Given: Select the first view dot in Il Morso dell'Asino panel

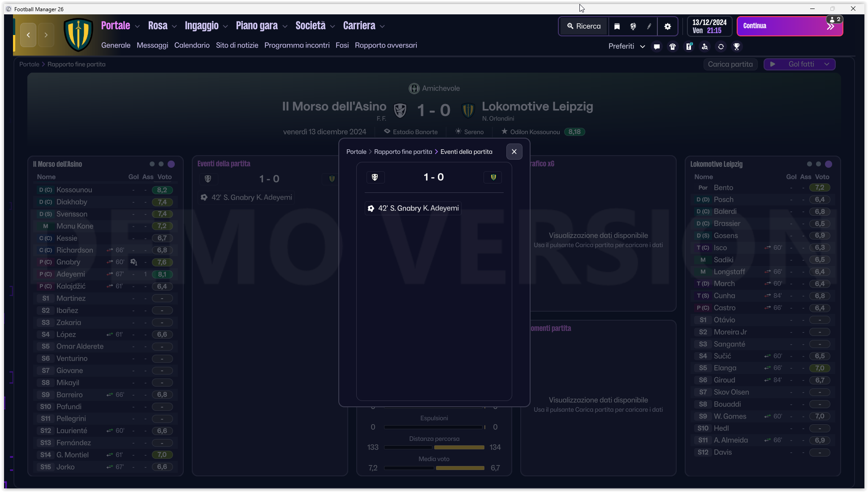Looking at the screenshot, I should point(152,164).
